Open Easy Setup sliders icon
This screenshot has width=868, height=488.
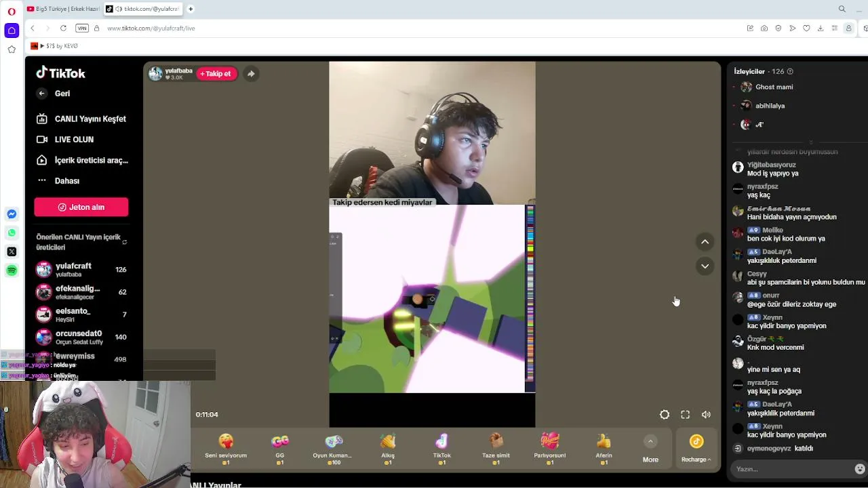click(834, 28)
